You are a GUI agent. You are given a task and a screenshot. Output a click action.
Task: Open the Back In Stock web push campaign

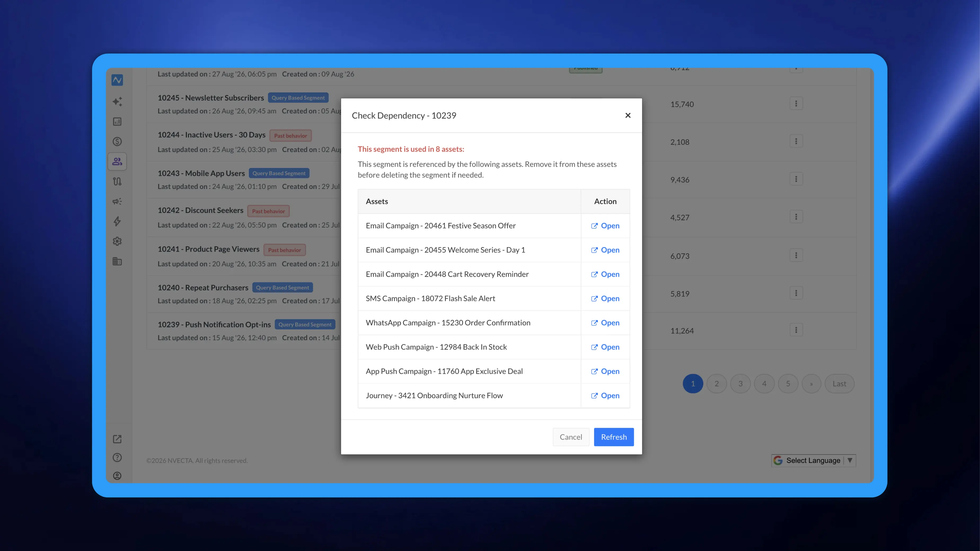point(605,347)
